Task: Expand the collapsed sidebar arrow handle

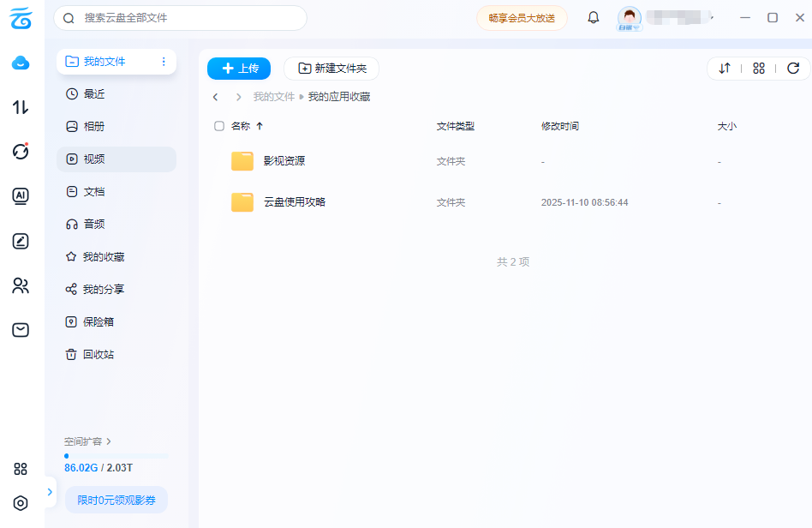Action: click(x=50, y=492)
